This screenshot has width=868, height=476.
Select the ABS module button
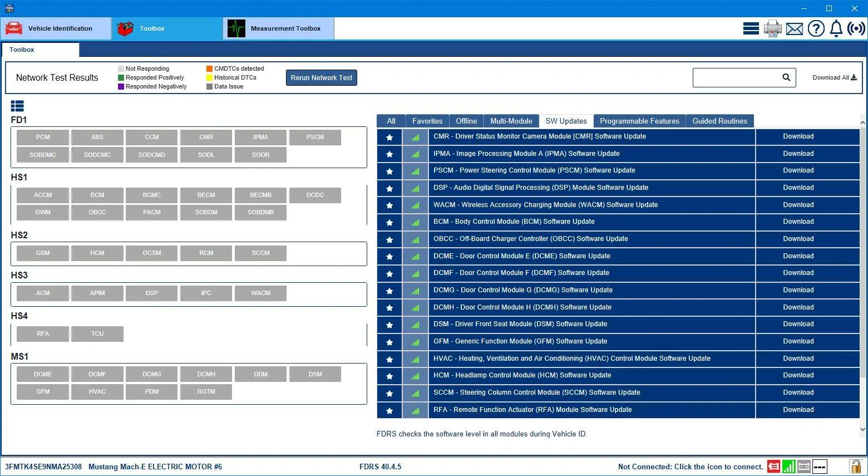click(x=97, y=137)
